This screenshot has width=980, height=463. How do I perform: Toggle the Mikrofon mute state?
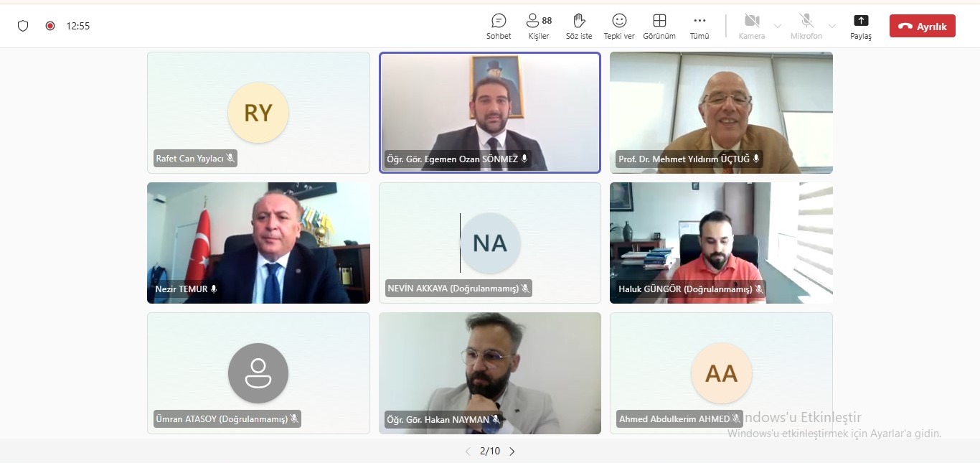pyautogui.click(x=806, y=26)
